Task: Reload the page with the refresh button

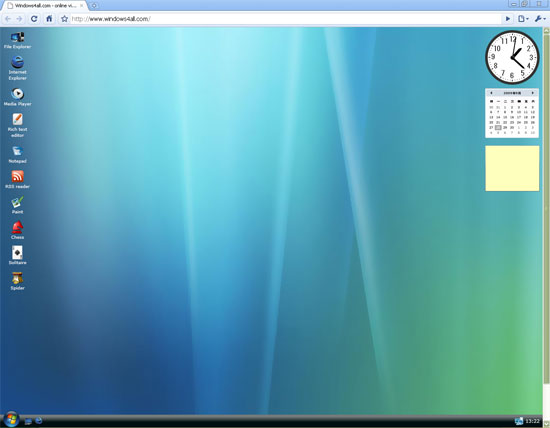Action: pyautogui.click(x=34, y=19)
